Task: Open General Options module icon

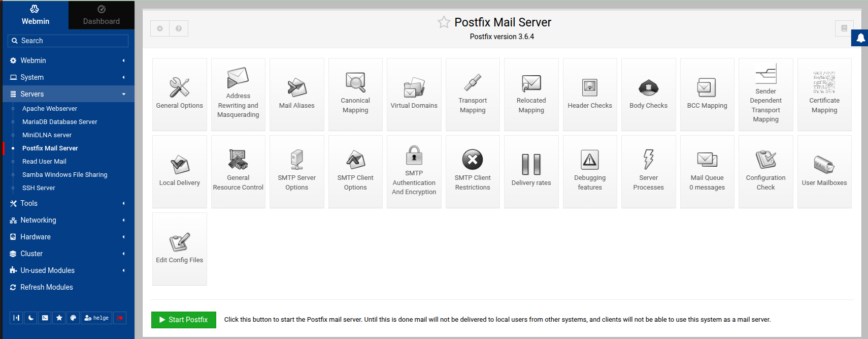Action: pyautogui.click(x=179, y=94)
